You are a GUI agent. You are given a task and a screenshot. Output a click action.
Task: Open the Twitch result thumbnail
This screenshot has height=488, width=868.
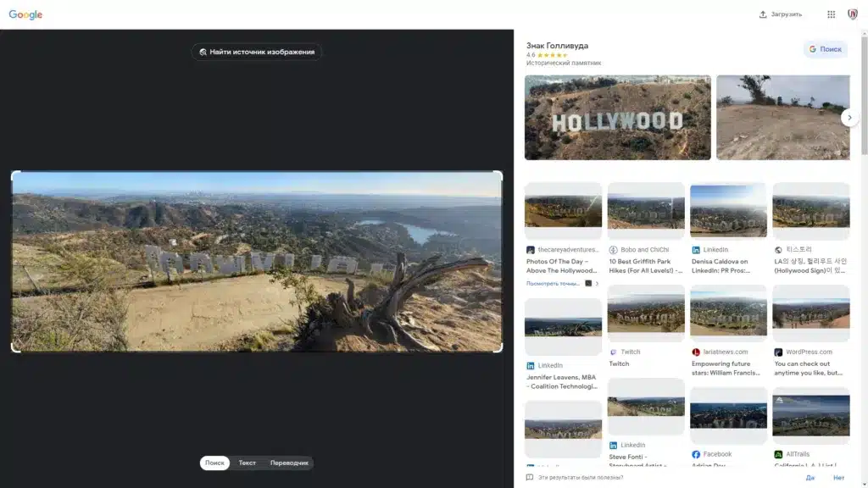[x=646, y=313]
